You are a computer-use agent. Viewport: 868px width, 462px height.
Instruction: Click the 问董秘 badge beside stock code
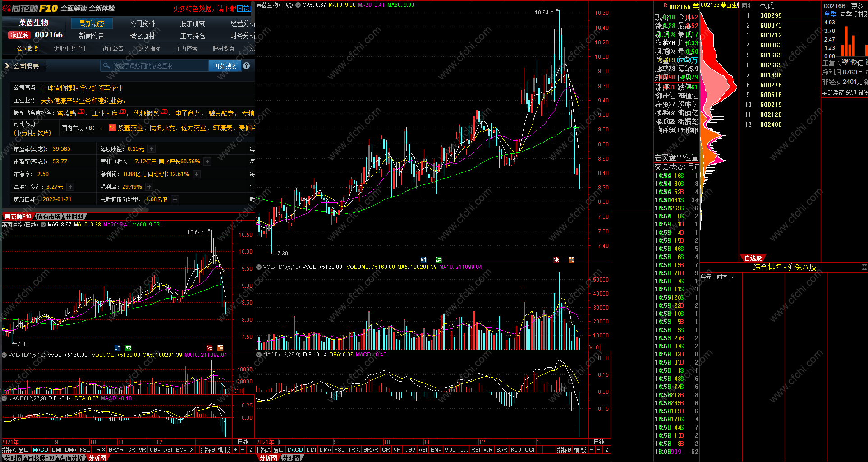click(19, 35)
